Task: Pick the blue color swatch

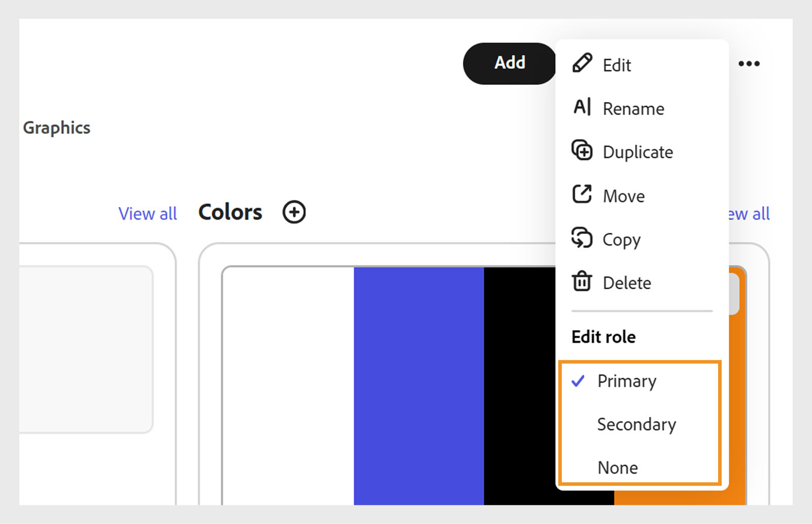Action: coord(419,386)
